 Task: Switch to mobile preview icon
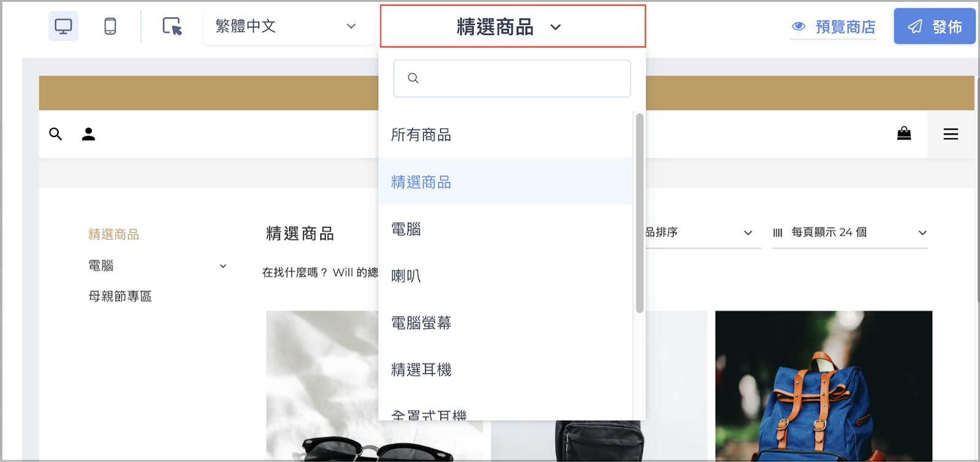[x=110, y=26]
